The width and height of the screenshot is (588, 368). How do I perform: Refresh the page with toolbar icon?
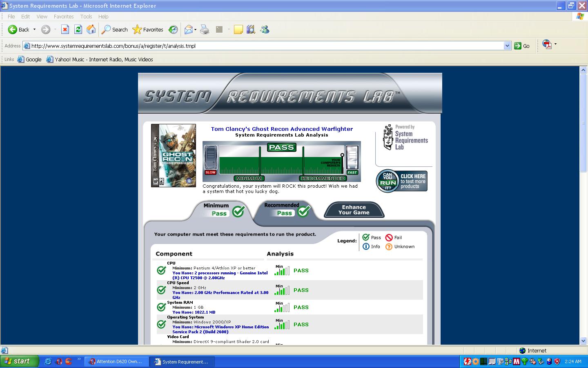tap(78, 29)
